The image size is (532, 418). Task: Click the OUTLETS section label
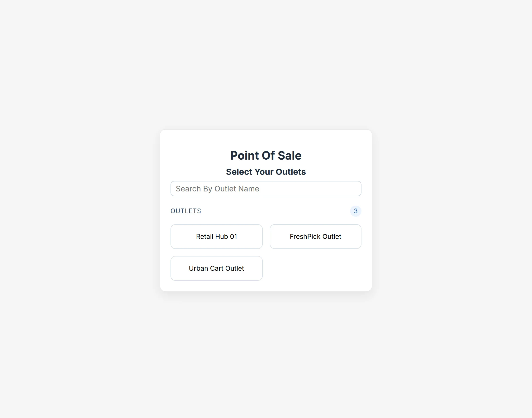(x=186, y=211)
